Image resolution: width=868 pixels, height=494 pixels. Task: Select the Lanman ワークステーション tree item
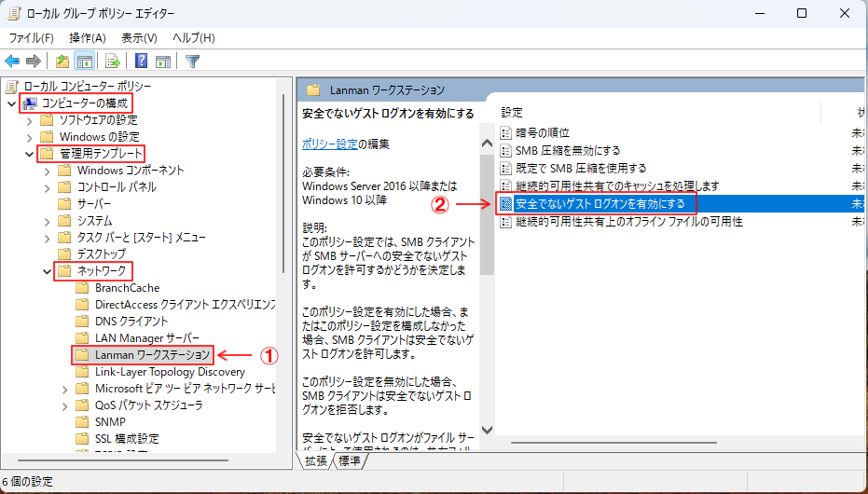152,354
